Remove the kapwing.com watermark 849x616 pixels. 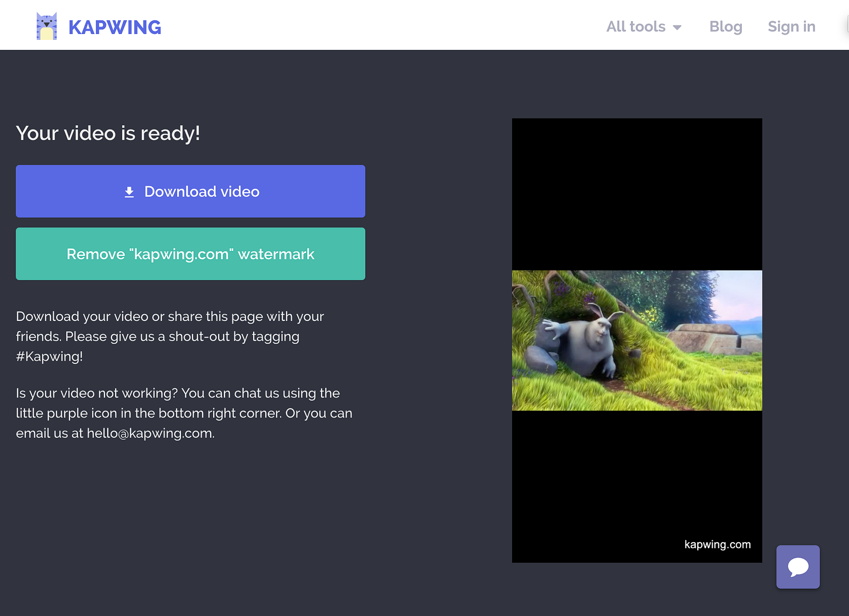(190, 254)
